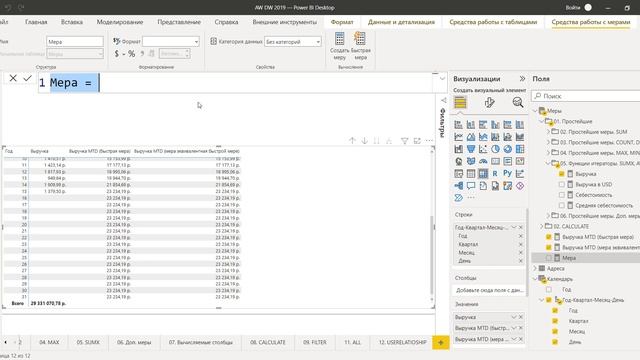
Task: Select the Q&A speech-bubble visual
Action: tap(471, 186)
